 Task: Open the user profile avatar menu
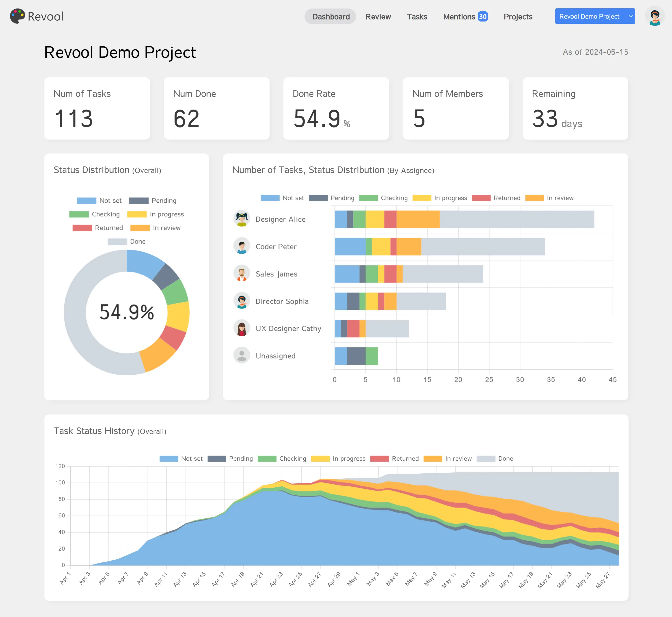pyautogui.click(x=655, y=16)
